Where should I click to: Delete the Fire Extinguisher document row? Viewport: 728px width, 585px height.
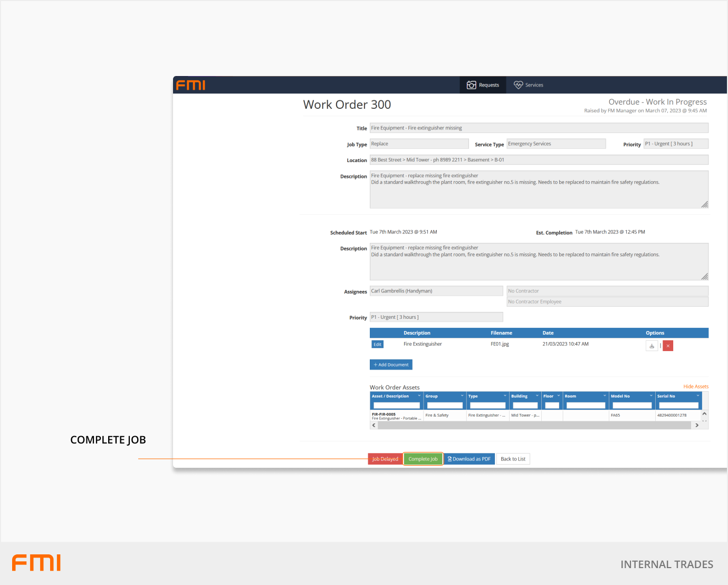click(668, 346)
